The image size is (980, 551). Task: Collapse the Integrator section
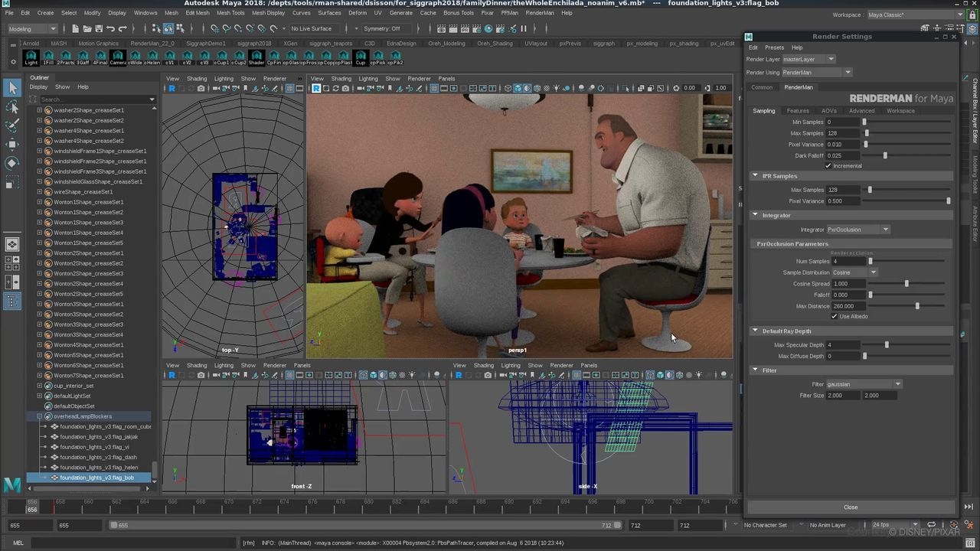(x=755, y=215)
